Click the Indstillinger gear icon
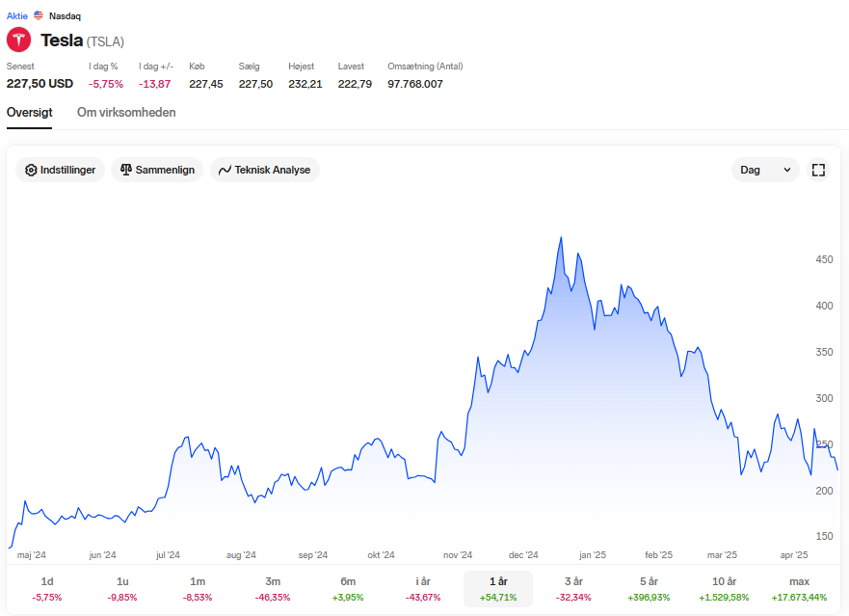 pyautogui.click(x=32, y=170)
